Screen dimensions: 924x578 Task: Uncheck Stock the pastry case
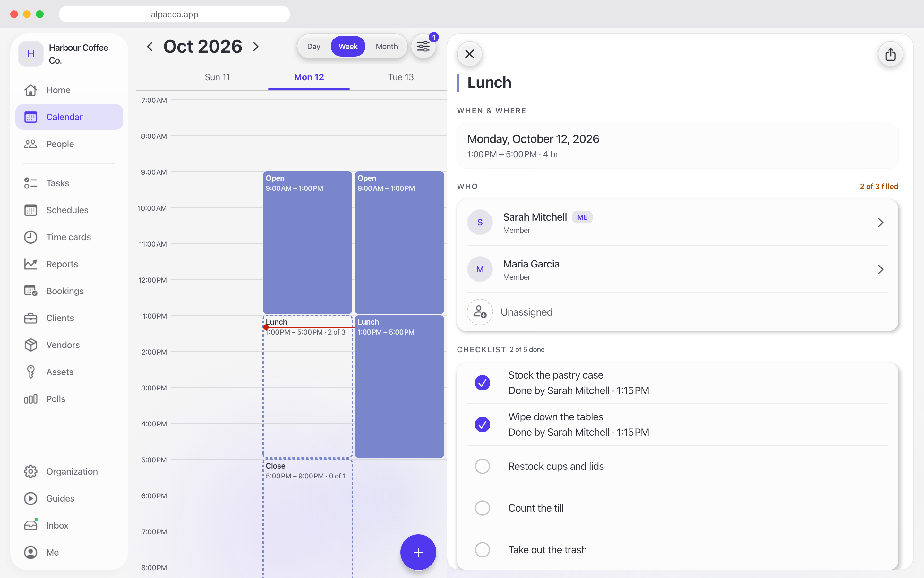[x=483, y=383]
